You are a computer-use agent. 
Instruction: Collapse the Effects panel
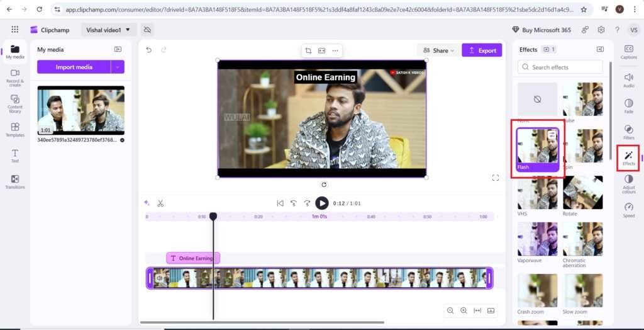[x=600, y=49]
